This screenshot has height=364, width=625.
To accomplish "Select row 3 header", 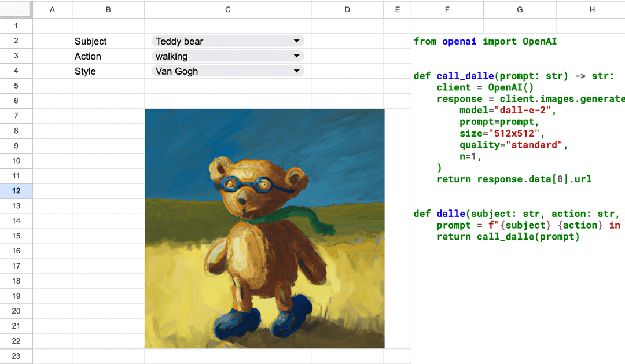I will tap(16, 56).
